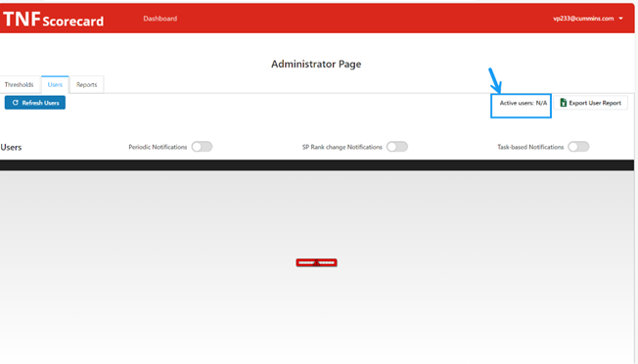The height and width of the screenshot is (364, 638).
Task: Click the black table header bar
Action: point(317,164)
